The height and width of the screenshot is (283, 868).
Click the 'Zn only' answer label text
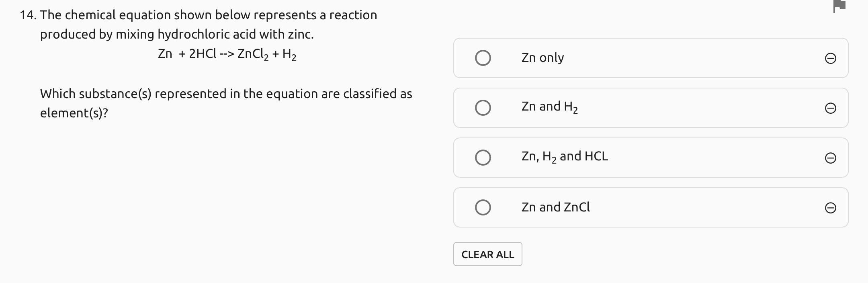(x=542, y=58)
